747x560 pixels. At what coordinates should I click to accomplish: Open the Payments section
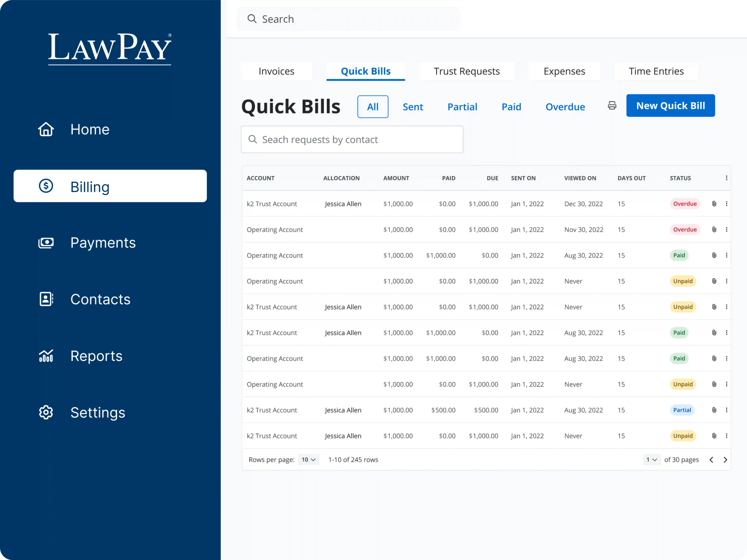103,243
